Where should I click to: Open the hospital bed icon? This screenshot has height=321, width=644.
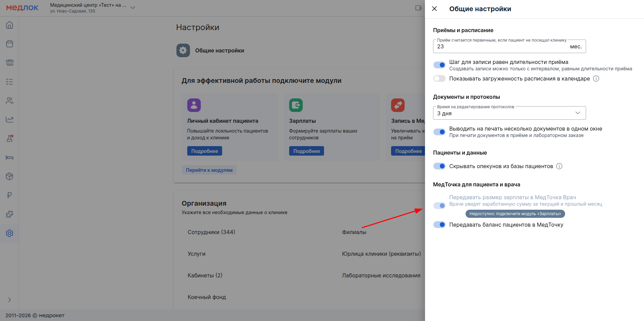[9, 157]
